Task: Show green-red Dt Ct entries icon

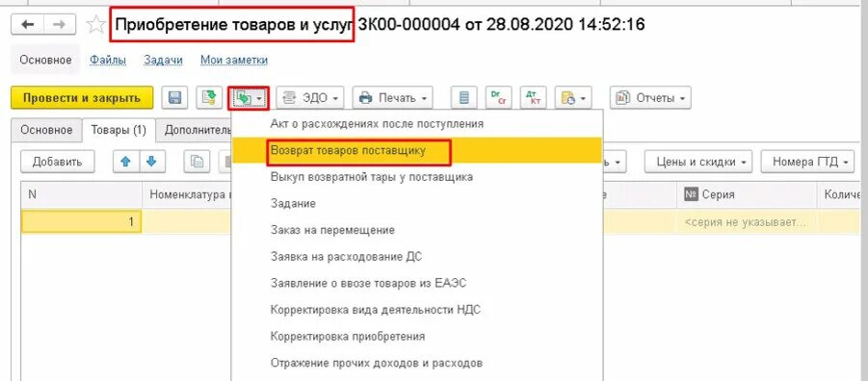Action: coord(498,98)
